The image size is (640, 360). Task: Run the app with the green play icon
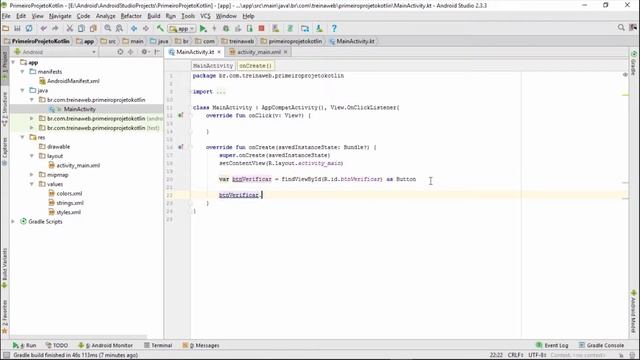tap(203, 29)
